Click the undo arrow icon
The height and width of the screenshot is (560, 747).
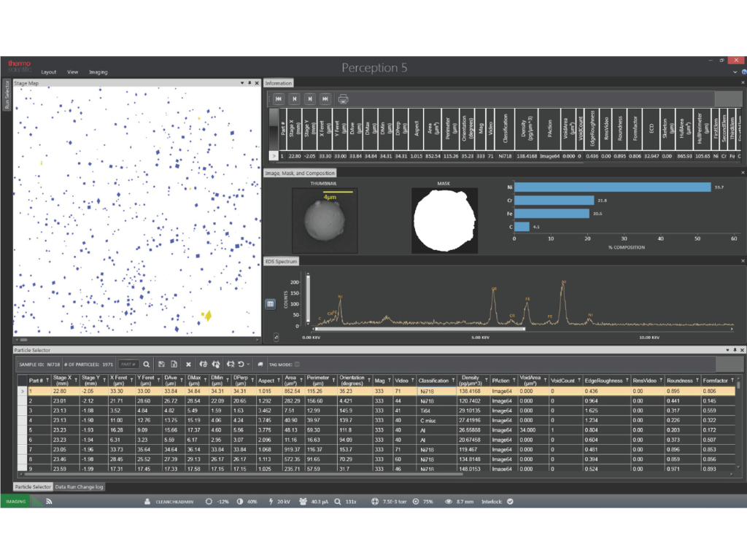[x=241, y=365]
